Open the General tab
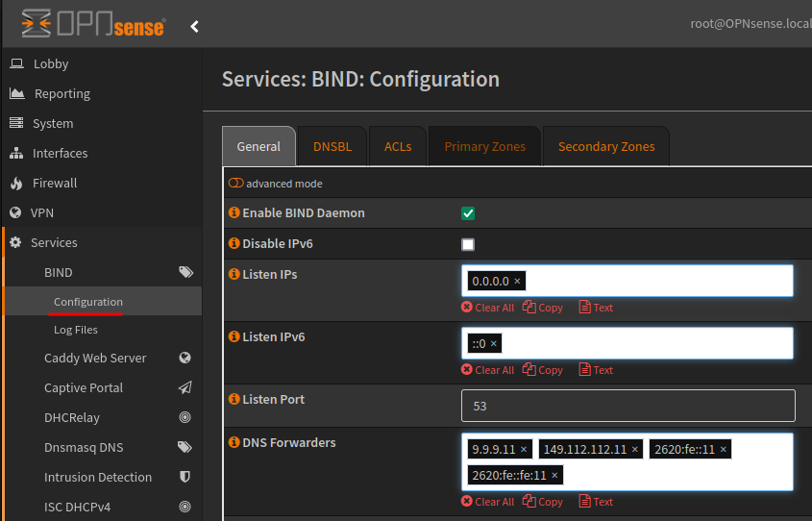812x521 pixels. click(x=258, y=146)
